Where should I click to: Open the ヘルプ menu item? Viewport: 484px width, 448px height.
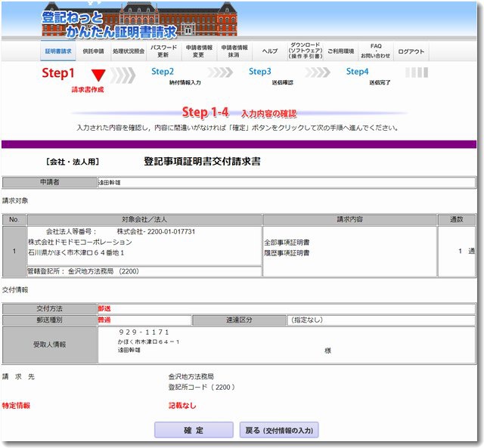click(x=269, y=51)
